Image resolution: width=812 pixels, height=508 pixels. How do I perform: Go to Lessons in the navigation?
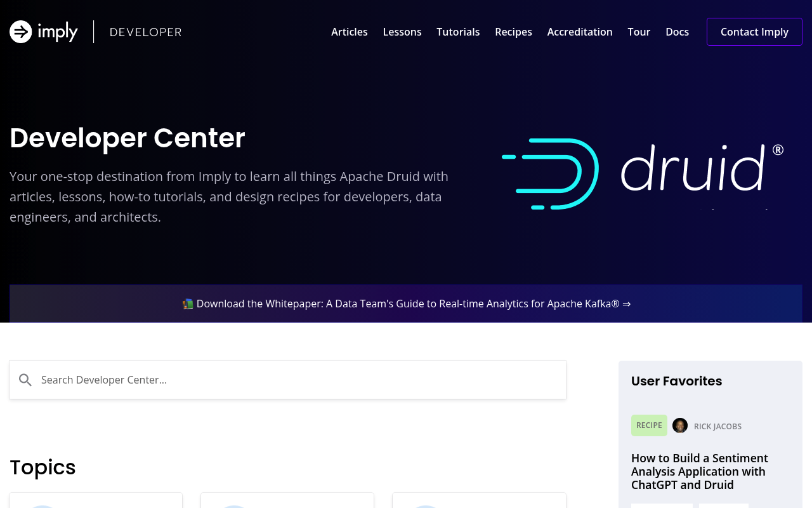coord(402,32)
